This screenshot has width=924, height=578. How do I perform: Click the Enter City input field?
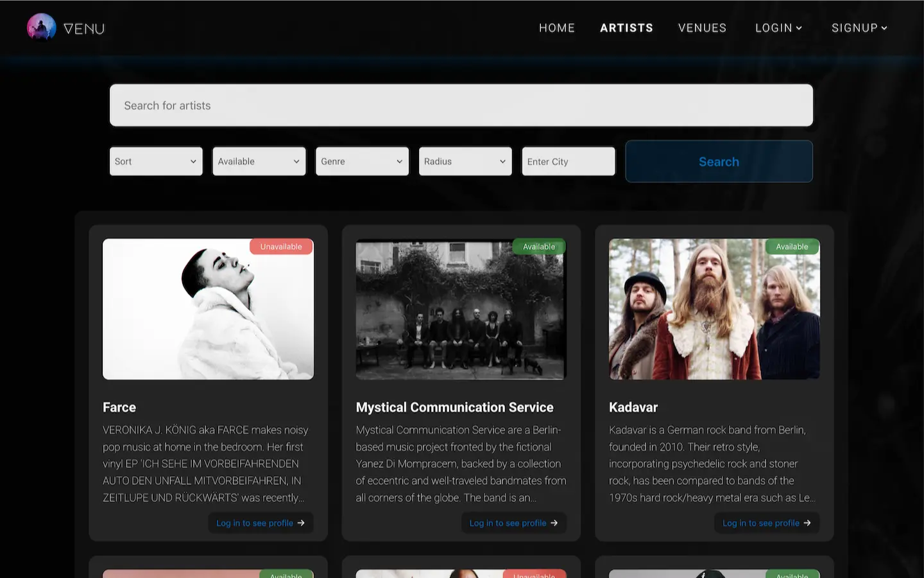pos(568,161)
